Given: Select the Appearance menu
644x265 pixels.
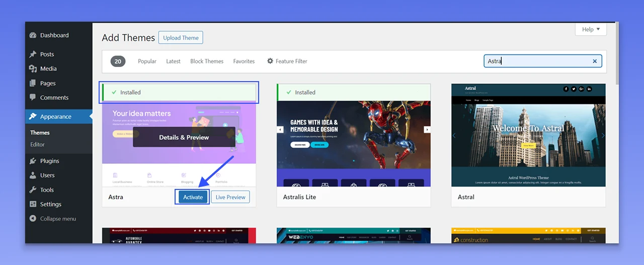Looking at the screenshot, I should point(59,116).
